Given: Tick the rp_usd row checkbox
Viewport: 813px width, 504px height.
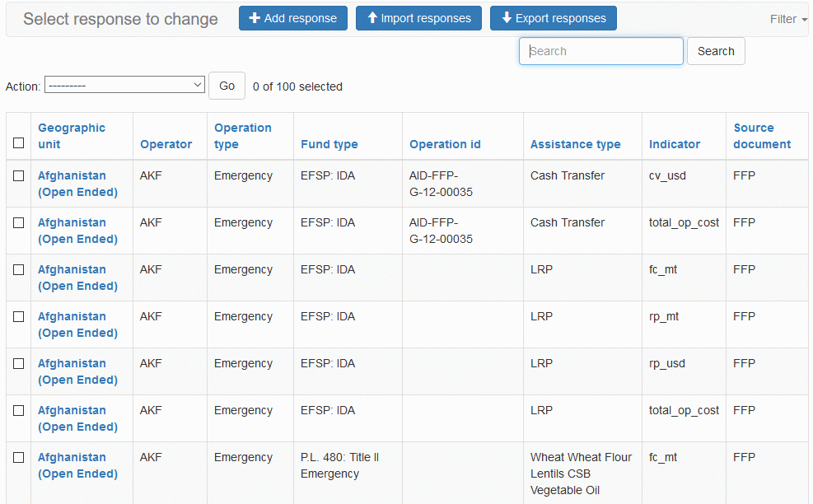Looking at the screenshot, I should point(19,364).
